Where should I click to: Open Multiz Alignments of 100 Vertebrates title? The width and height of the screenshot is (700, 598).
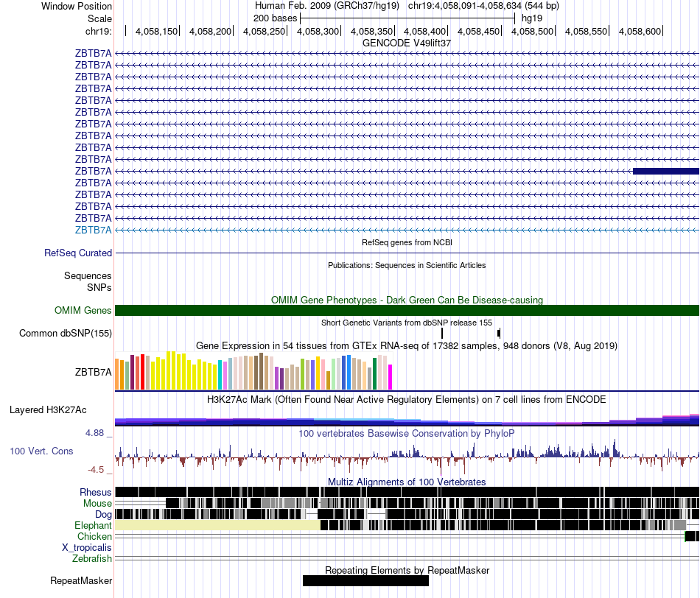point(407,482)
